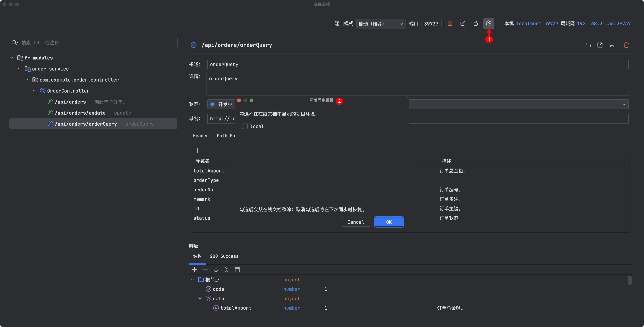Click the red stop server icon

click(450, 23)
